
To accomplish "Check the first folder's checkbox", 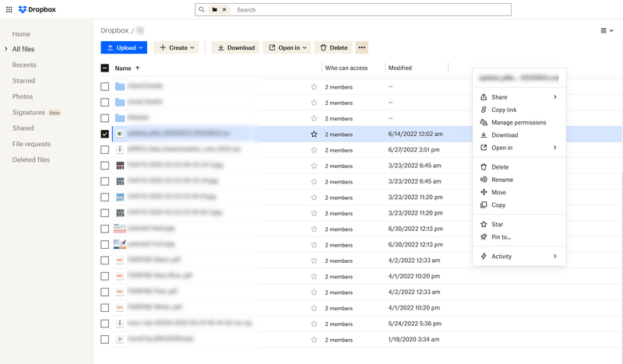I will [105, 87].
